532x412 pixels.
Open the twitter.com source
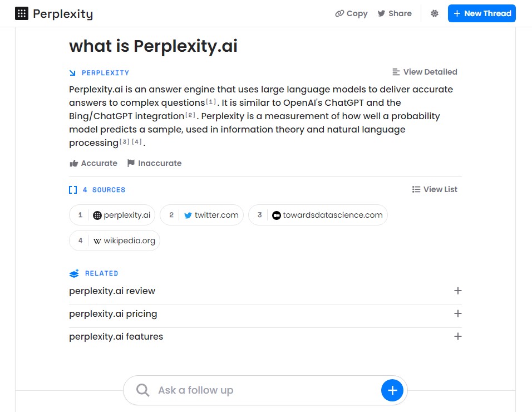(201, 215)
